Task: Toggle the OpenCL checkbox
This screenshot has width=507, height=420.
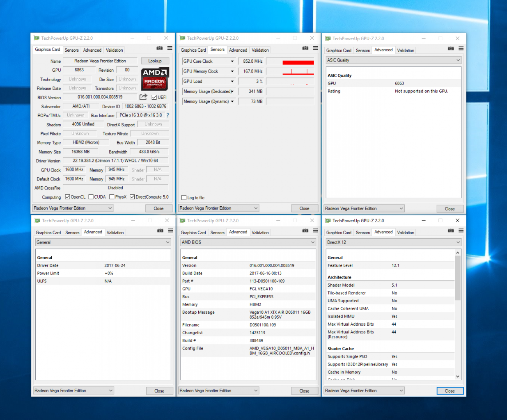Action: tap(68, 197)
